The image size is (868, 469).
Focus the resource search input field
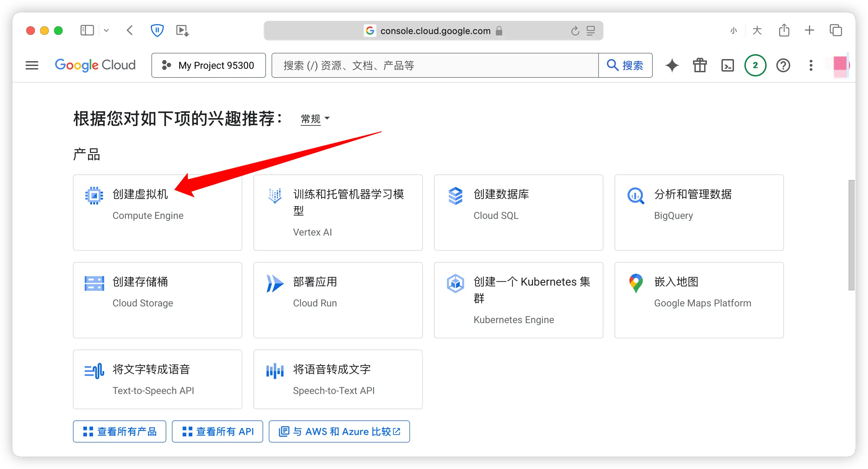point(435,65)
